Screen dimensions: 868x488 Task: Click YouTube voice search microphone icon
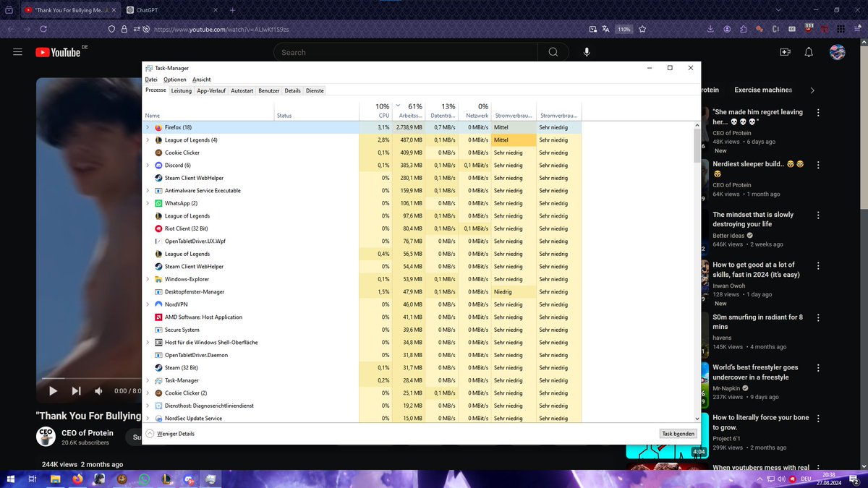click(x=587, y=52)
